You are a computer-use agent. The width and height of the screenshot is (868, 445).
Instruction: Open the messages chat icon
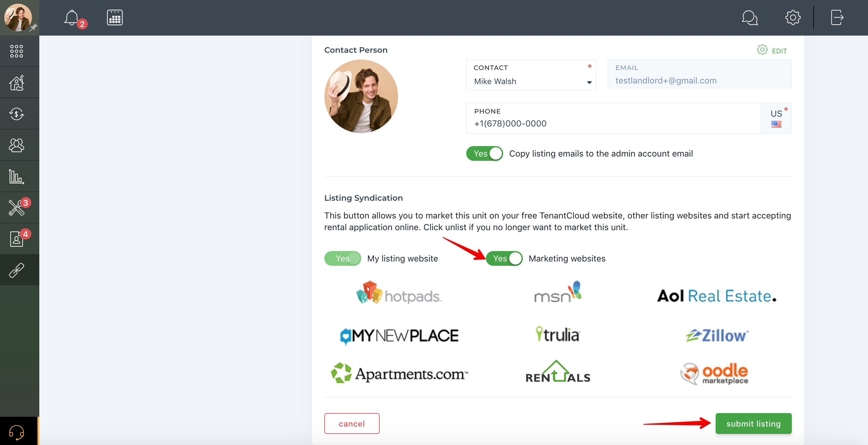coord(750,17)
